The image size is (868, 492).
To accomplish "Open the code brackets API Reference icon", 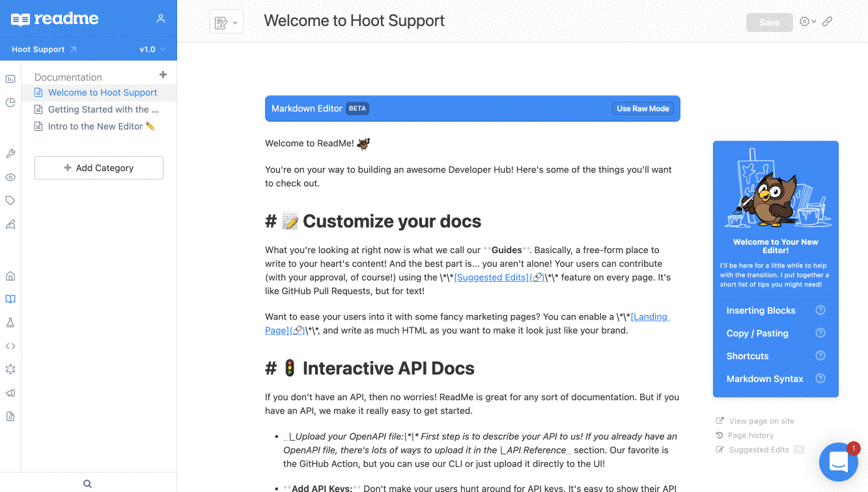I will [10, 346].
